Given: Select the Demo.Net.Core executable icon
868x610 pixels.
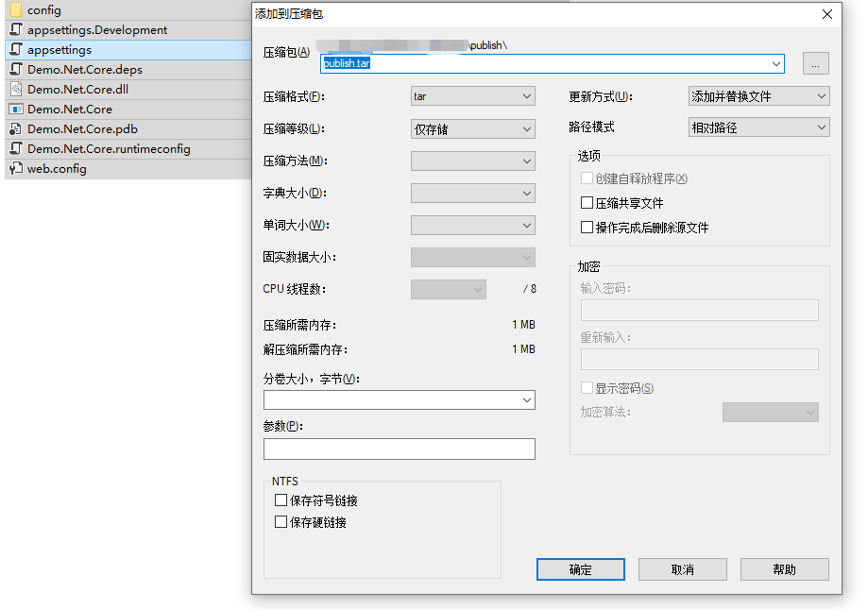Looking at the screenshot, I should (x=15, y=109).
